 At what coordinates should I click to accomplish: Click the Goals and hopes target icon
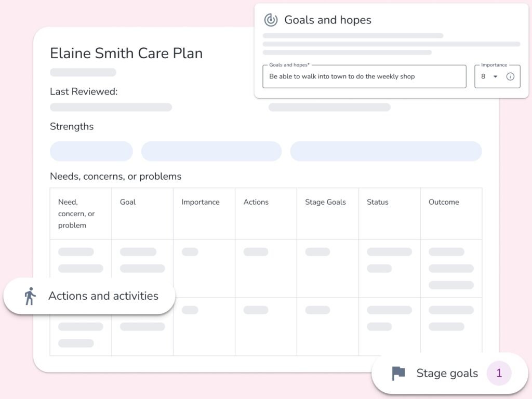[x=271, y=20]
